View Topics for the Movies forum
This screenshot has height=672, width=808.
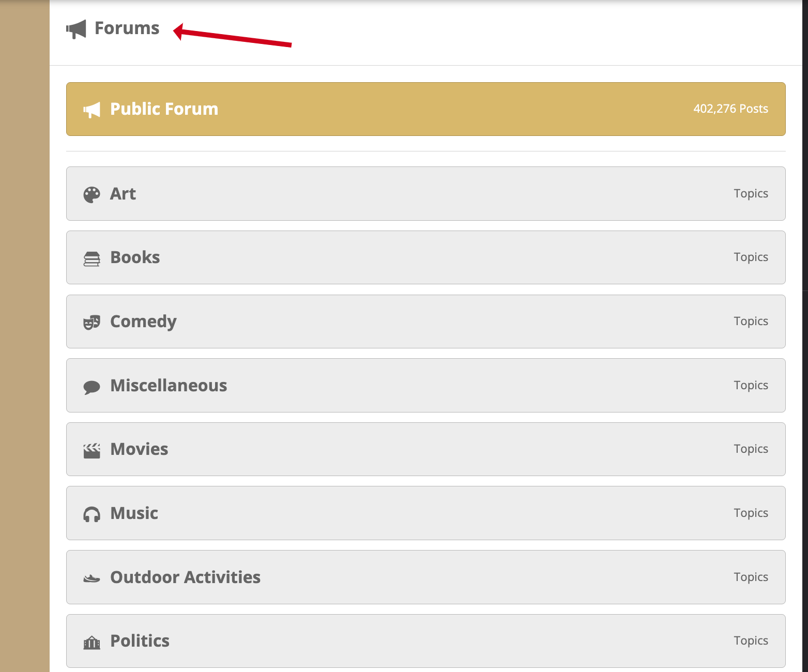coord(751,449)
